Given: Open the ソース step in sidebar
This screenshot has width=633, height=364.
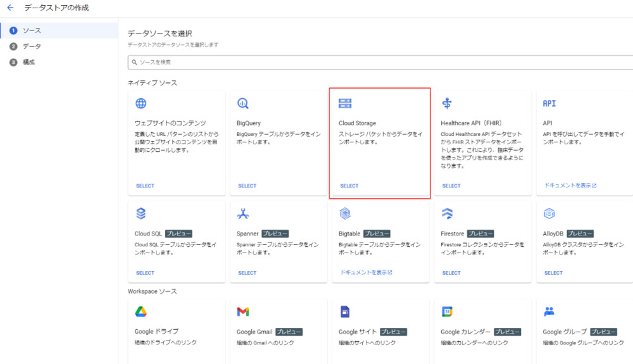Looking at the screenshot, I should (x=60, y=30).
